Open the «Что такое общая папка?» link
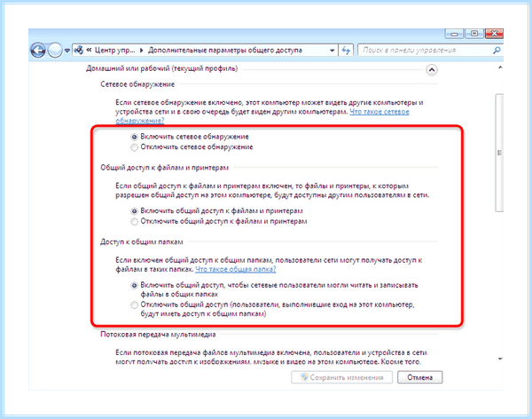This screenshot has height=419, width=532. click(x=236, y=269)
